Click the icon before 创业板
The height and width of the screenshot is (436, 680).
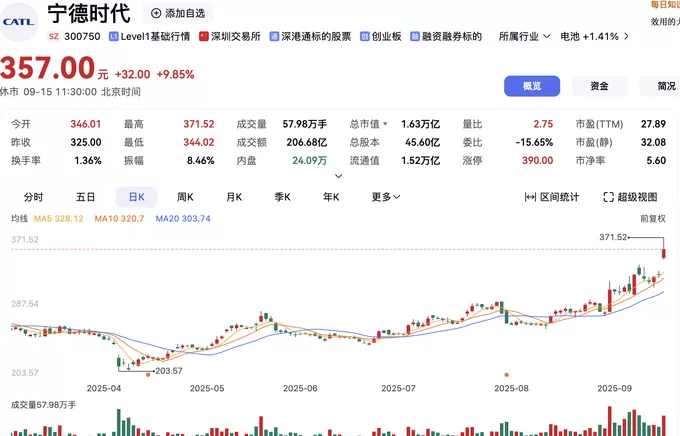(x=365, y=36)
